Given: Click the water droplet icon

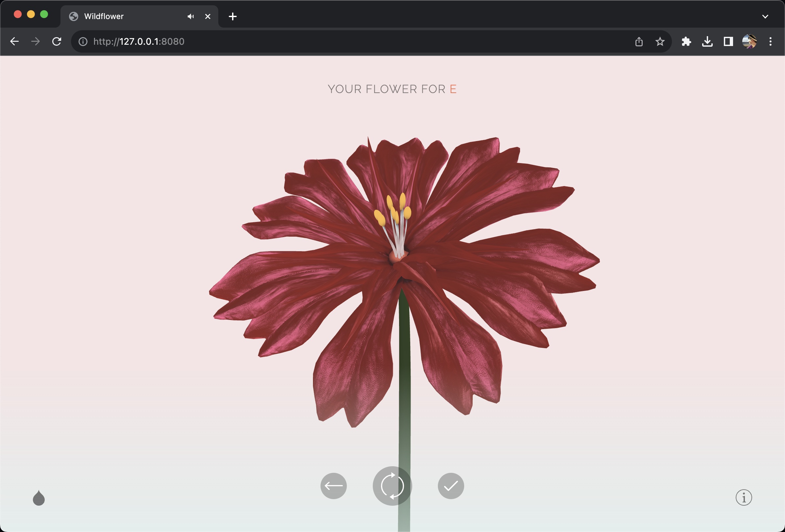Looking at the screenshot, I should pos(39,498).
